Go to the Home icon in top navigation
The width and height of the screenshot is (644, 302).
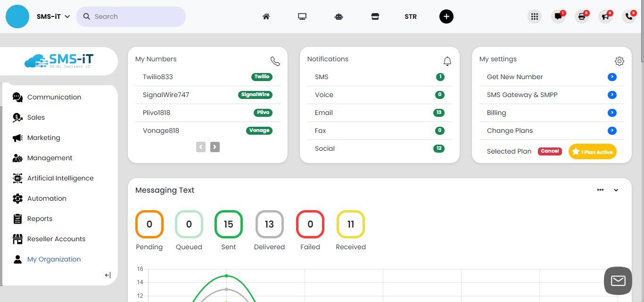[266, 16]
